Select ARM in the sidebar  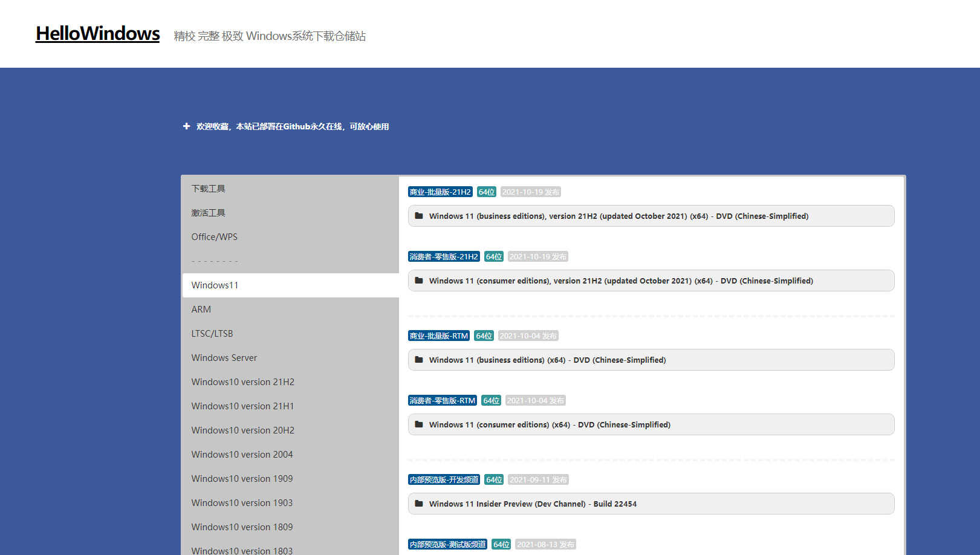click(x=290, y=310)
